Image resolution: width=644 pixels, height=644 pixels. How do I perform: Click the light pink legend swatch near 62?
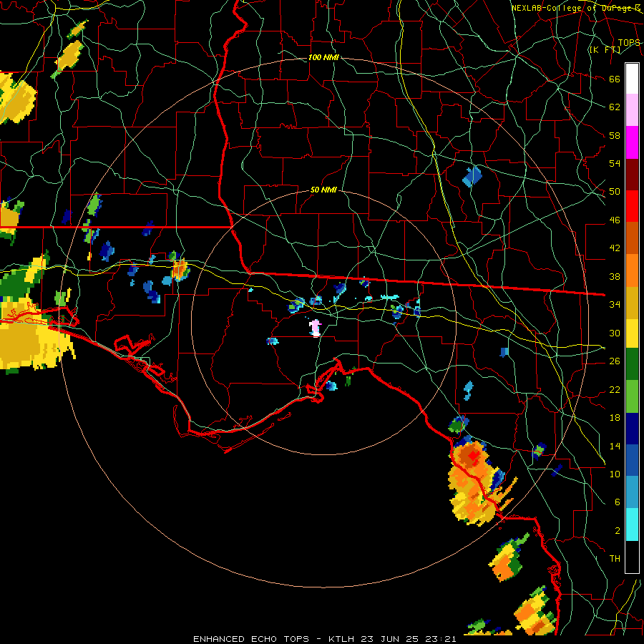click(x=632, y=110)
